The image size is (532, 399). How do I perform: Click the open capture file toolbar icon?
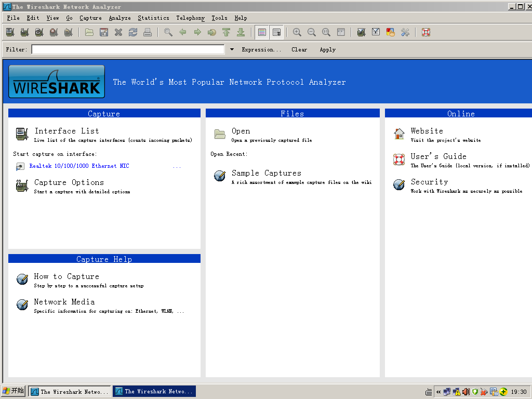(89, 32)
